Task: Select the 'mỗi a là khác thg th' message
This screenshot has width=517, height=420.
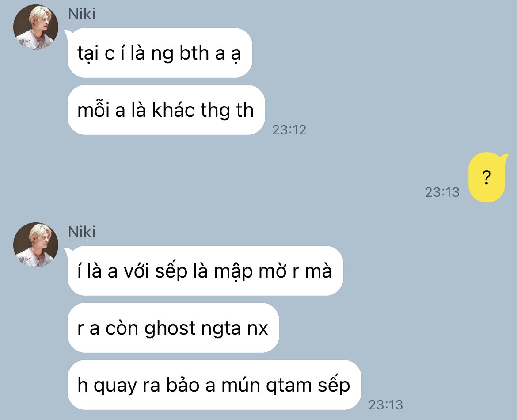Action: coord(166,110)
